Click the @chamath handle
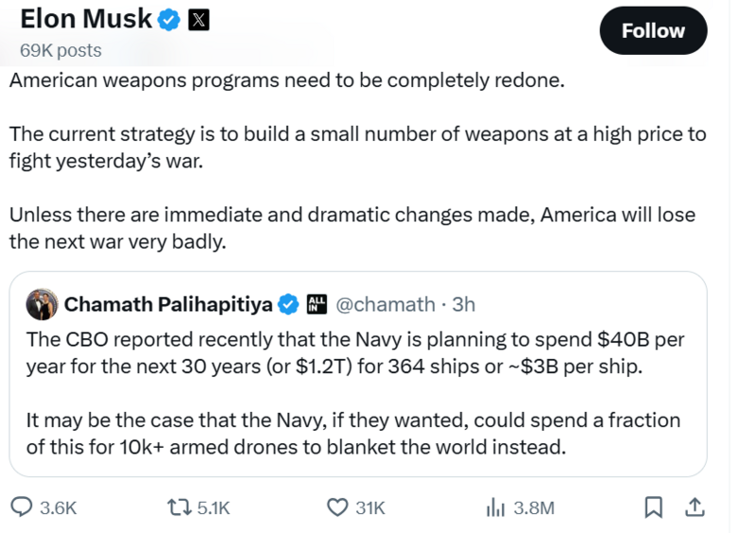Image resolution: width=756 pixels, height=533 pixels. [386, 304]
